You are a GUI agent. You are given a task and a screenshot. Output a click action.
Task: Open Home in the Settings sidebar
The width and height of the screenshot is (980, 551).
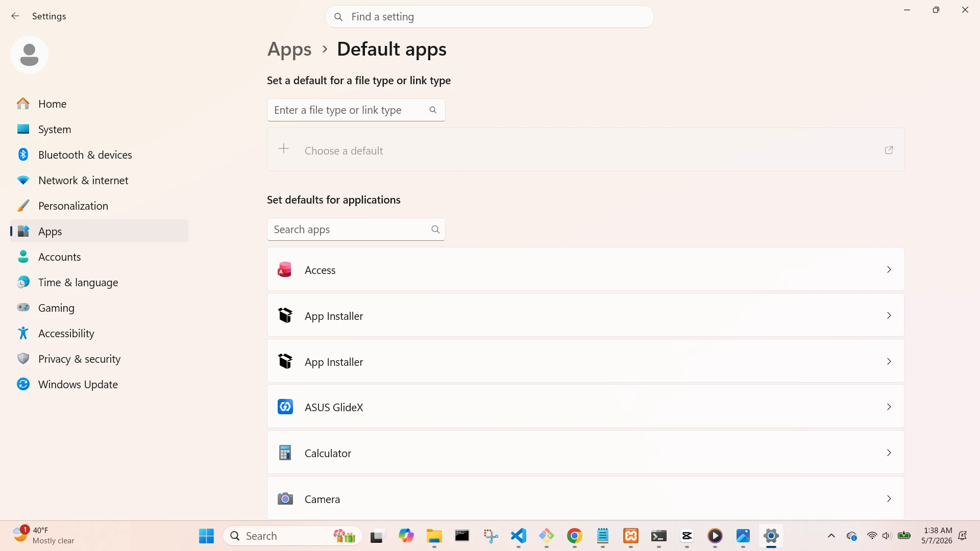click(99, 104)
